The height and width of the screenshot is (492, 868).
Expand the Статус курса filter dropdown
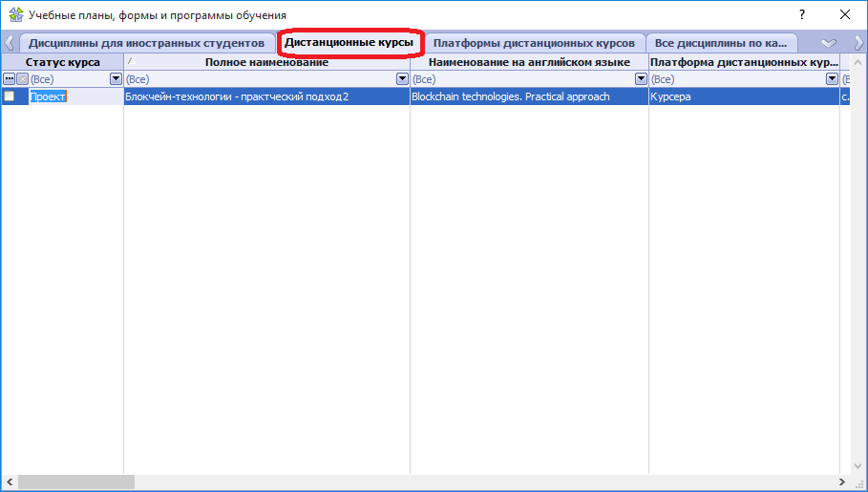pos(116,79)
